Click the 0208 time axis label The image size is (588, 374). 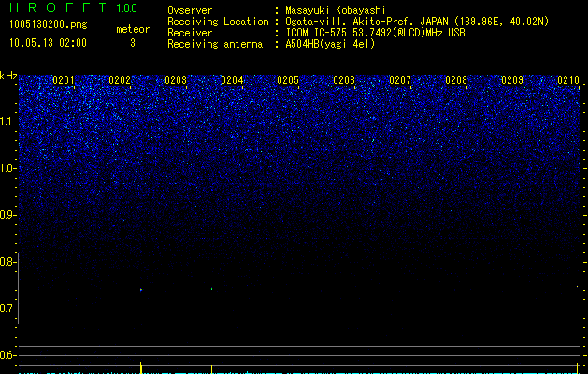(x=456, y=80)
